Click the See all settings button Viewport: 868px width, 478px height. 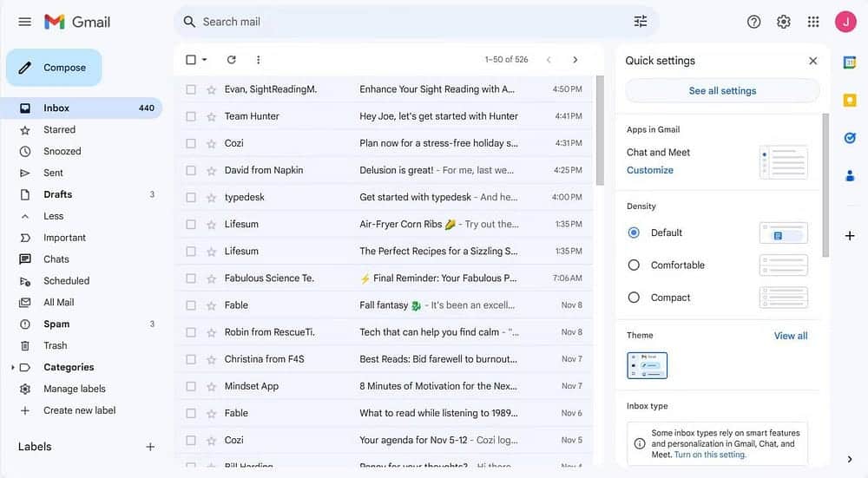point(722,91)
